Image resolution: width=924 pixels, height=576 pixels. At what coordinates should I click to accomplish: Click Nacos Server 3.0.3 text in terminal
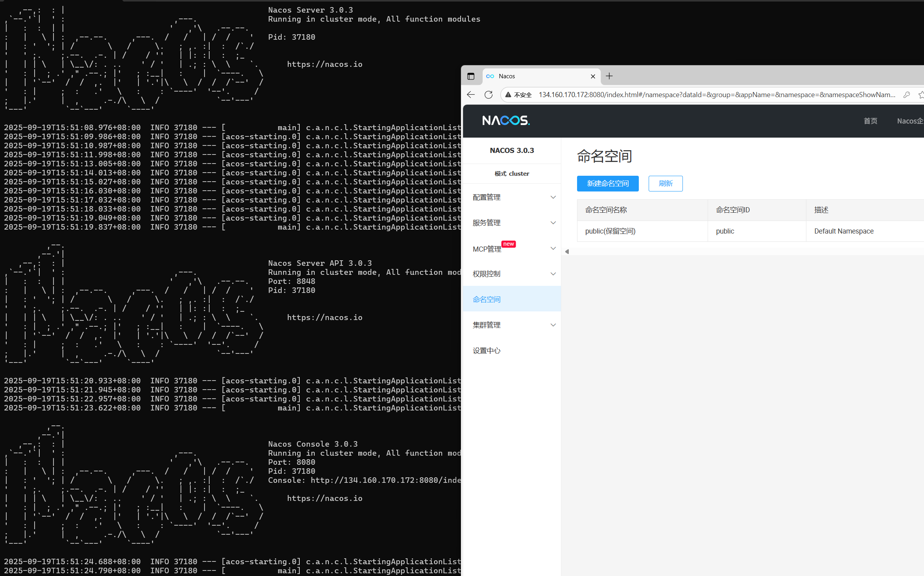[310, 10]
